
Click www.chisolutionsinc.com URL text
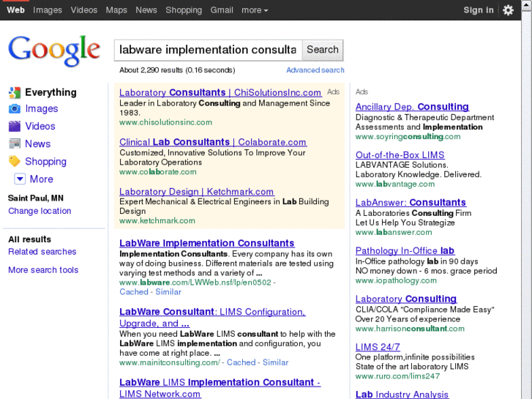(x=165, y=122)
